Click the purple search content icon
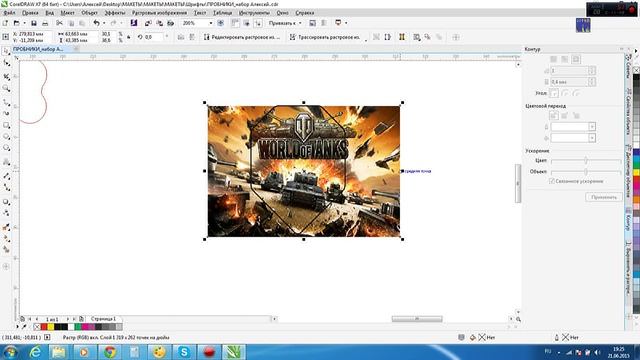The height and width of the screenshot is (360, 640). click(x=133, y=23)
